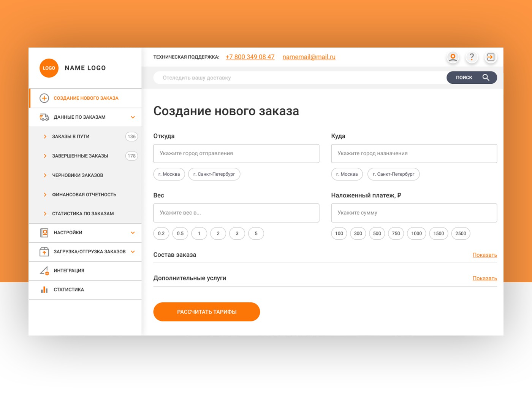
Task: Select weight preset 3
Action: (x=237, y=234)
